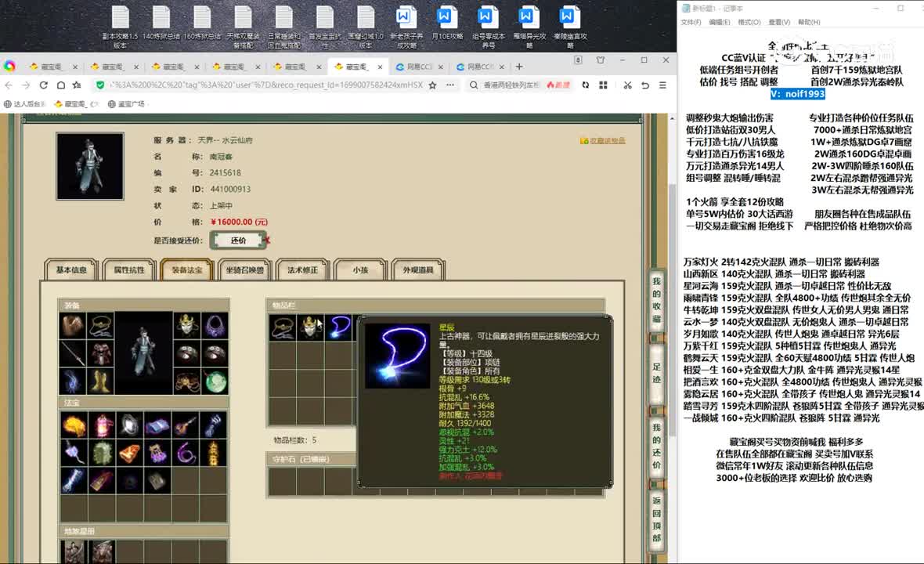Screen dimensions: 924x564
Task: Click the browser address bar URL
Action: click(x=266, y=85)
